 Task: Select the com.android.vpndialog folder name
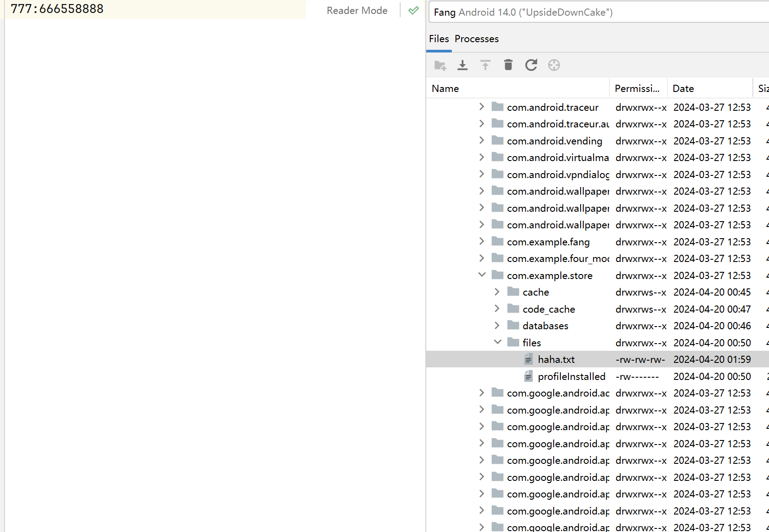[558, 174]
